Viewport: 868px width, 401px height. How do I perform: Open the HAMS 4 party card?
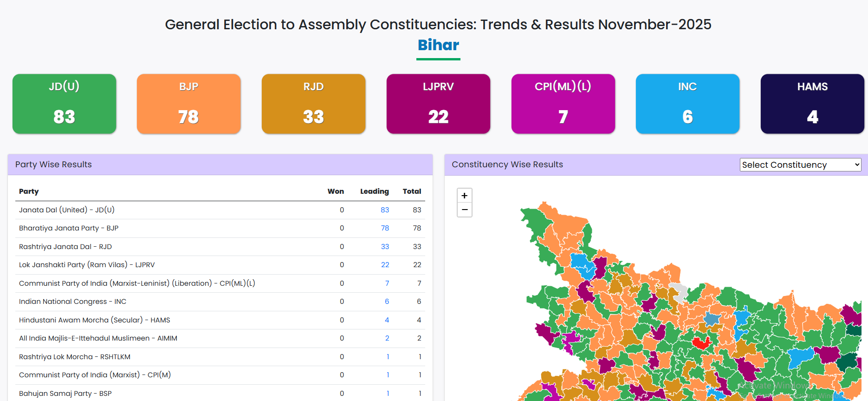coord(812,104)
